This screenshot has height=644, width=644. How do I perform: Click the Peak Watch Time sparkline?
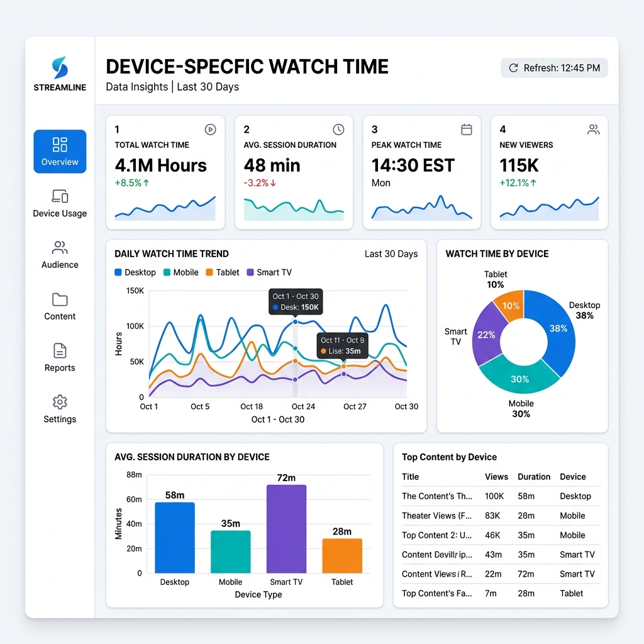[x=422, y=208]
